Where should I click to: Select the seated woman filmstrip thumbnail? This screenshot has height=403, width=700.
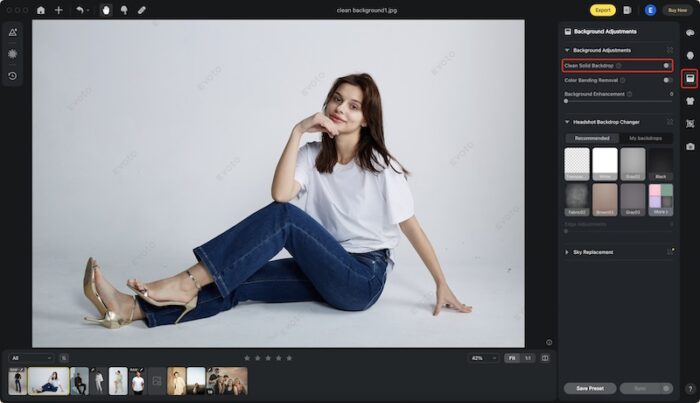49,381
